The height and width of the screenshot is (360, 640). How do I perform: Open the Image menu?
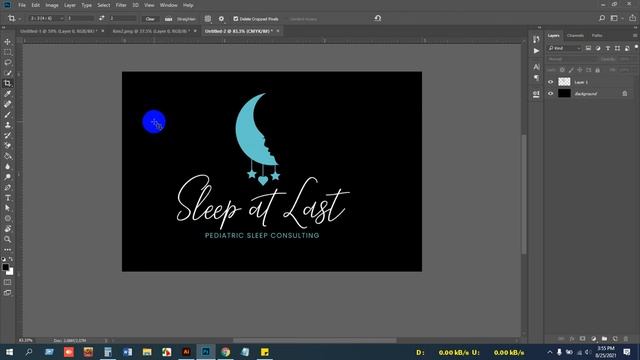pos(52,5)
